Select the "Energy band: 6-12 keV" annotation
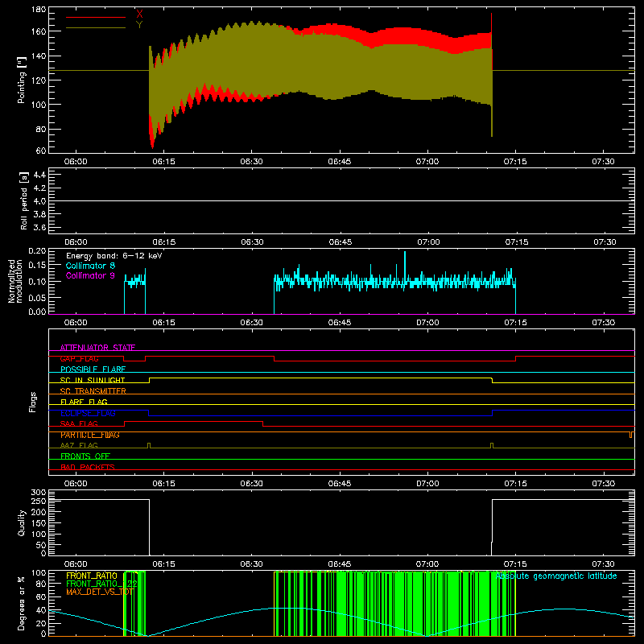The height and width of the screenshot is (644, 644). 114,256
